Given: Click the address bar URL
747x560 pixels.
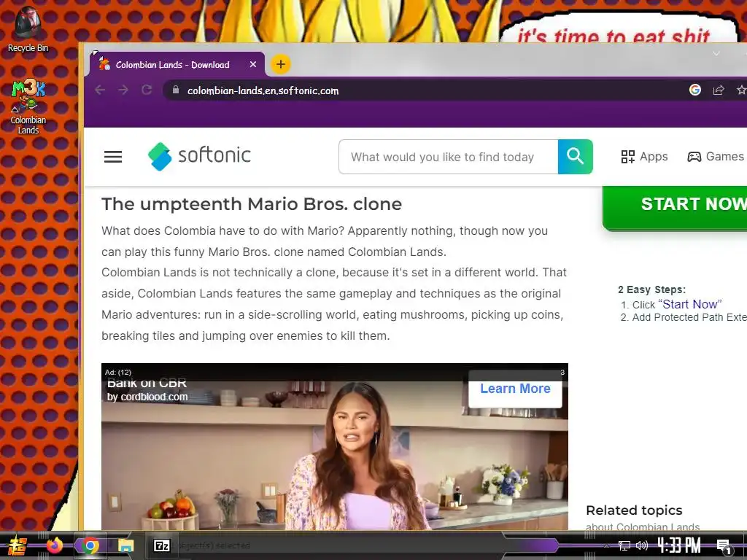Looking at the screenshot, I should pos(263,90).
